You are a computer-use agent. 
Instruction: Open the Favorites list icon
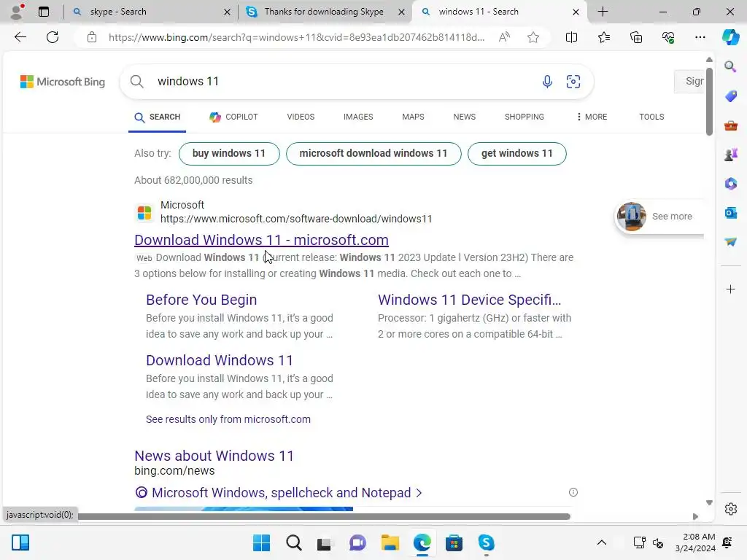click(603, 37)
